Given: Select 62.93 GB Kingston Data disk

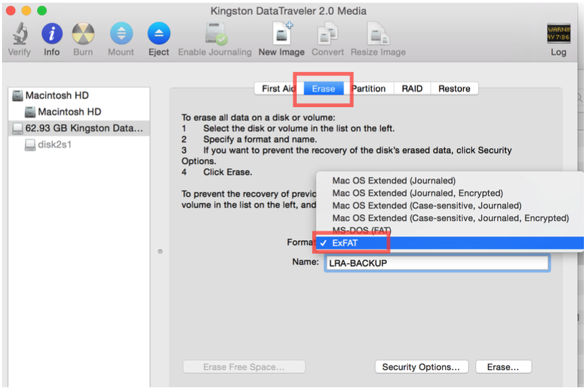Looking at the screenshot, I should (x=79, y=128).
